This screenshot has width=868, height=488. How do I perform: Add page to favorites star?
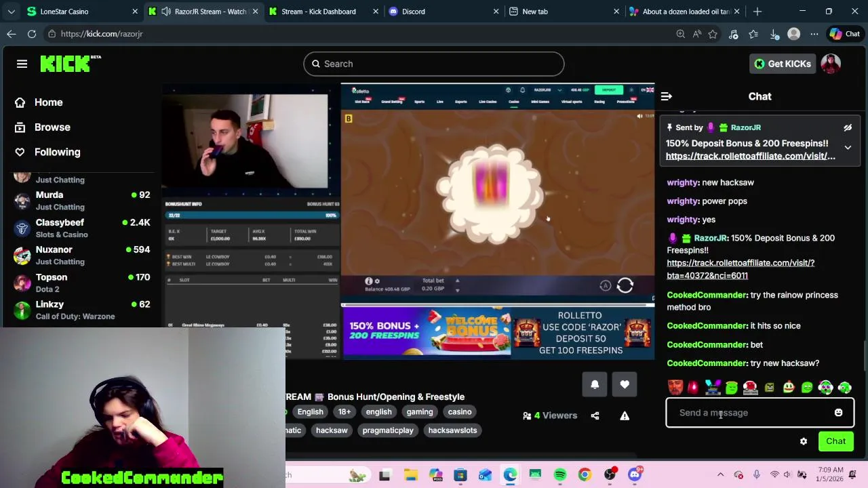(713, 34)
